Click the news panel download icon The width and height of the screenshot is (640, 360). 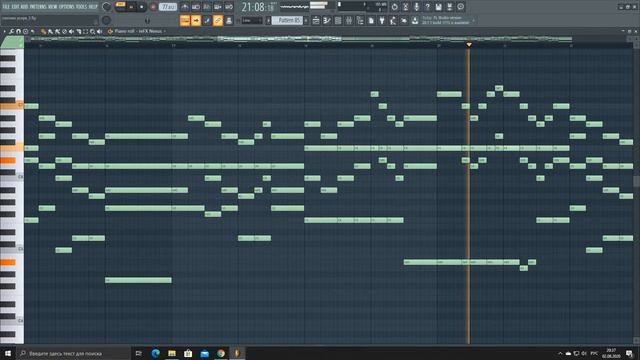click(x=415, y=20)
